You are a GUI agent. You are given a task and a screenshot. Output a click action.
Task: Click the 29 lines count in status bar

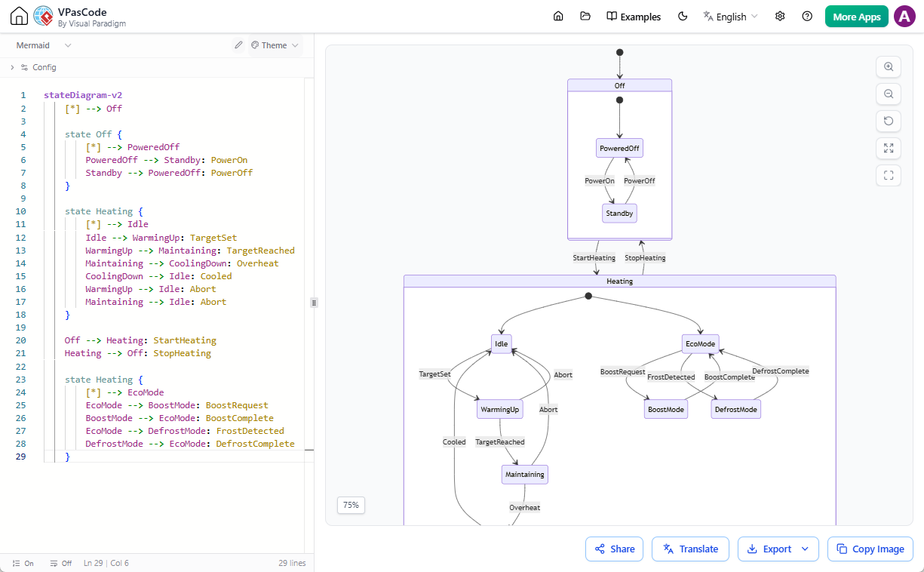coord(292,563)
